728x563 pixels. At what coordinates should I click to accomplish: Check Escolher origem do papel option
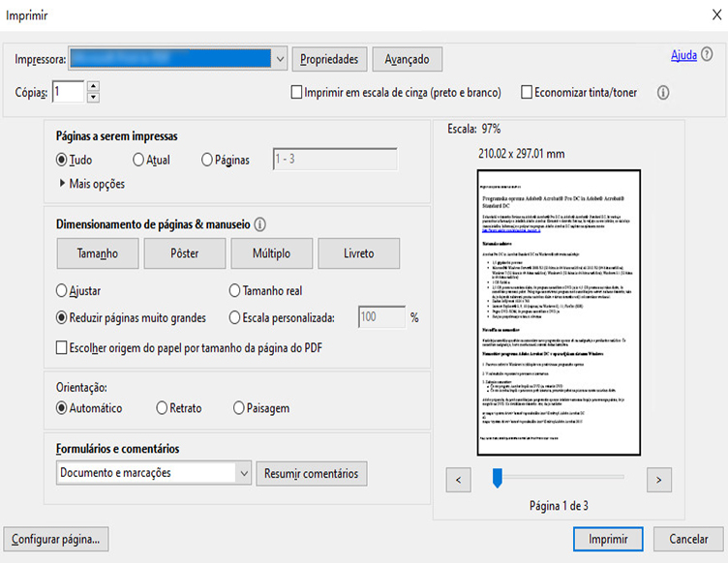61,348
